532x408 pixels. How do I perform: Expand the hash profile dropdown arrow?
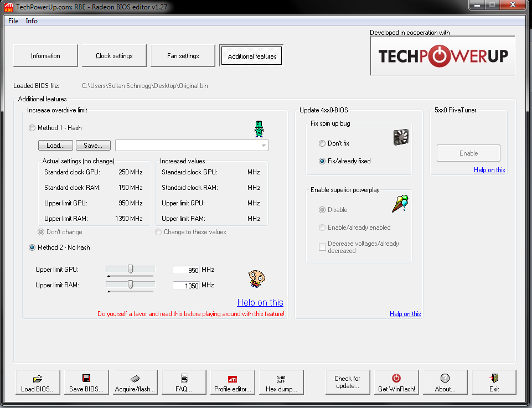264,146
